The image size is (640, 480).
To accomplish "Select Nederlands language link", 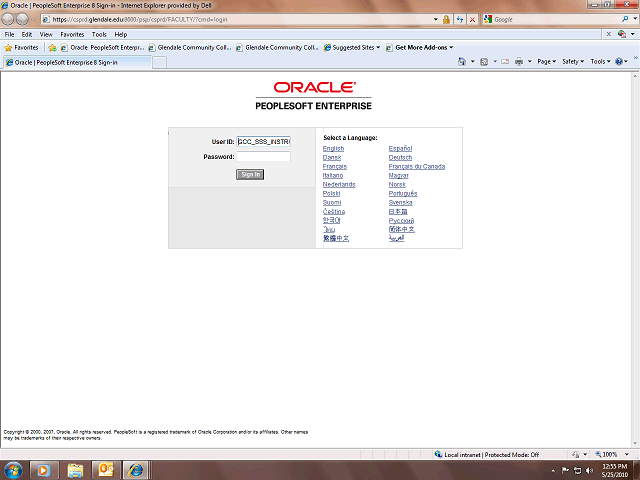I will (339, 184).
